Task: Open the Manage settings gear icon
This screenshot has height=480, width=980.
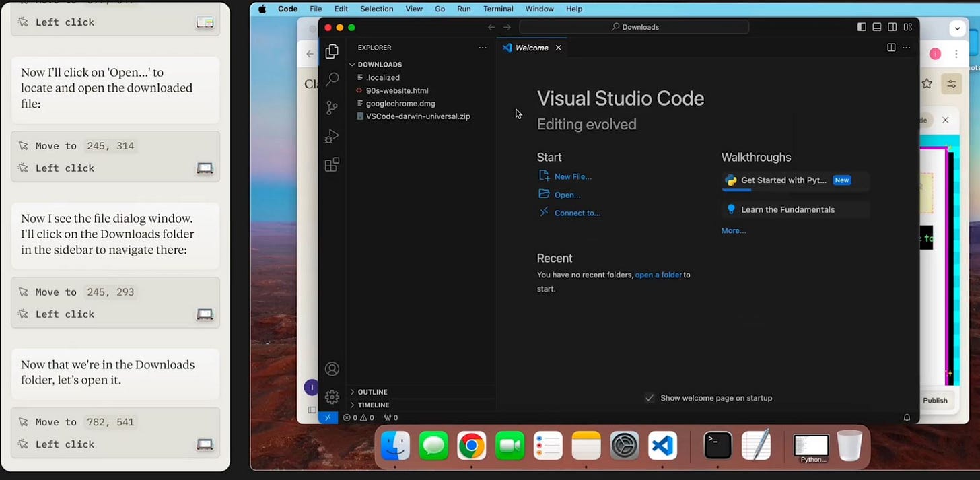Action: (x=332, y=397)
